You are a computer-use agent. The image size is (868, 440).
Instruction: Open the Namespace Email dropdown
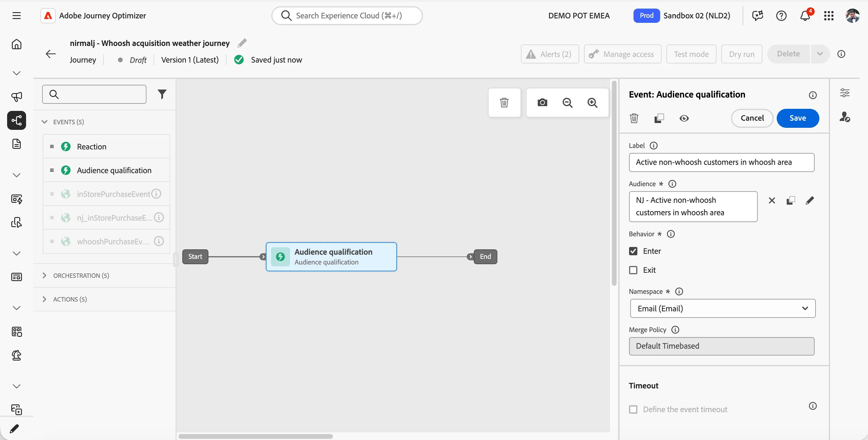[722, 308]
